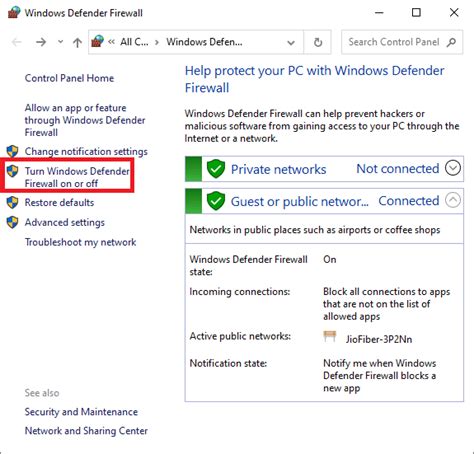Open Change notification settings link

(x=86, y=152)
